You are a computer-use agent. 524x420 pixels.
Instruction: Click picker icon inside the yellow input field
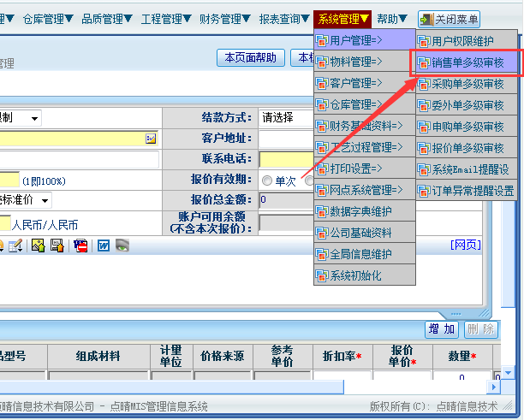(151, 138)
